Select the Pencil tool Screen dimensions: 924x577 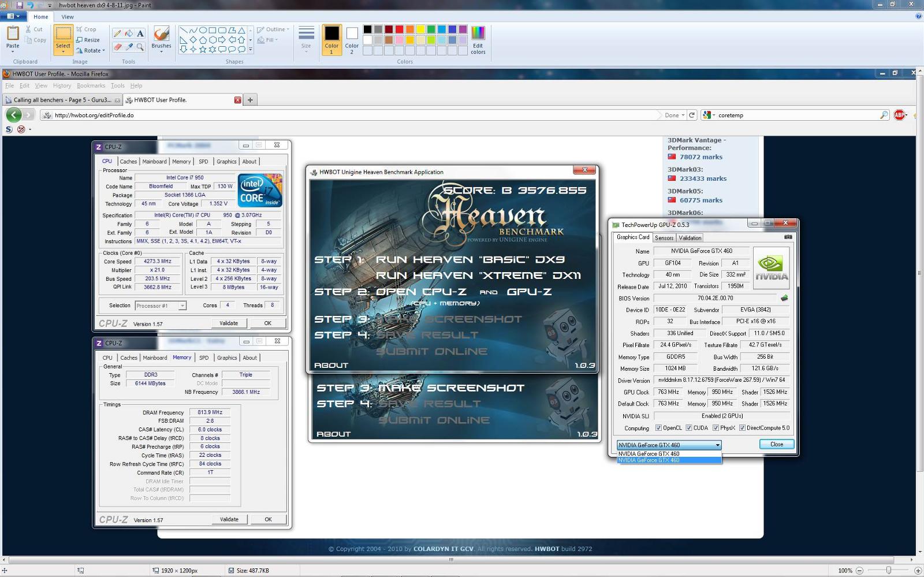[x=118, y=33]
